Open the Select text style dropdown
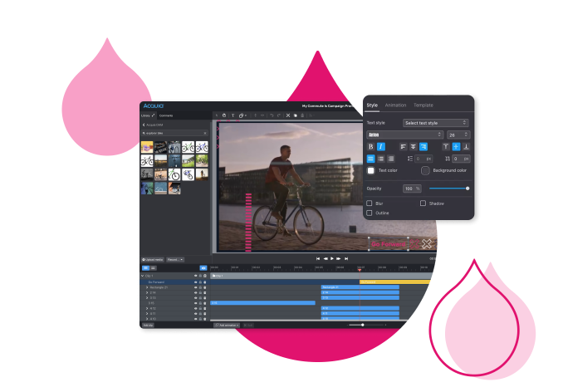Image resolution: width=563 pixels, height=392 pixels. 435,123
